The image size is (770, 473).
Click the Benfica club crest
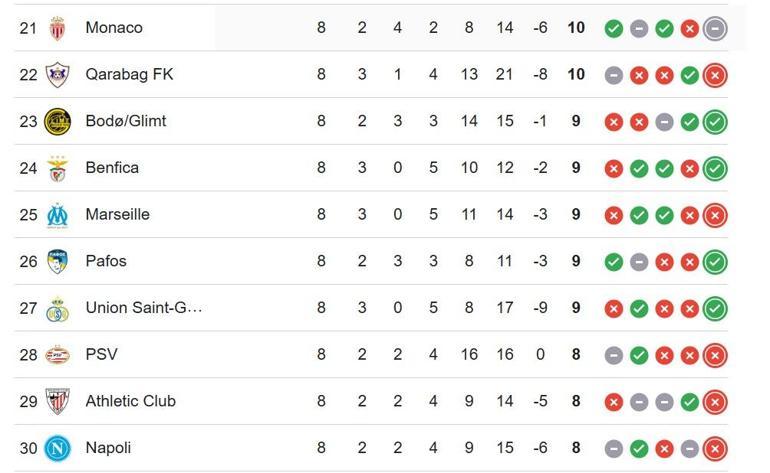(x=58, y=168)
